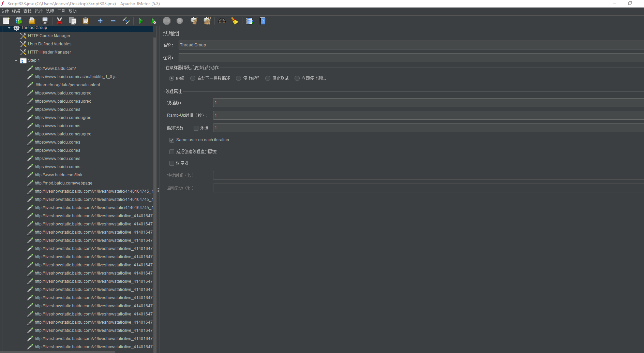Viewport: 644px width, 353px height.
Task: Save the test plan with disk icon
Action: pos(45,21)
